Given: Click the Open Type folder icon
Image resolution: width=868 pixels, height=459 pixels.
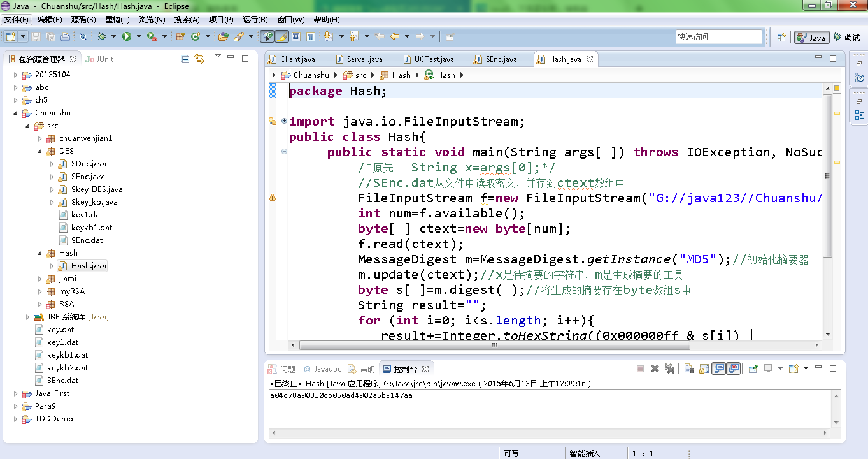Looking at the screenshot, I should [x=224, y=36].
